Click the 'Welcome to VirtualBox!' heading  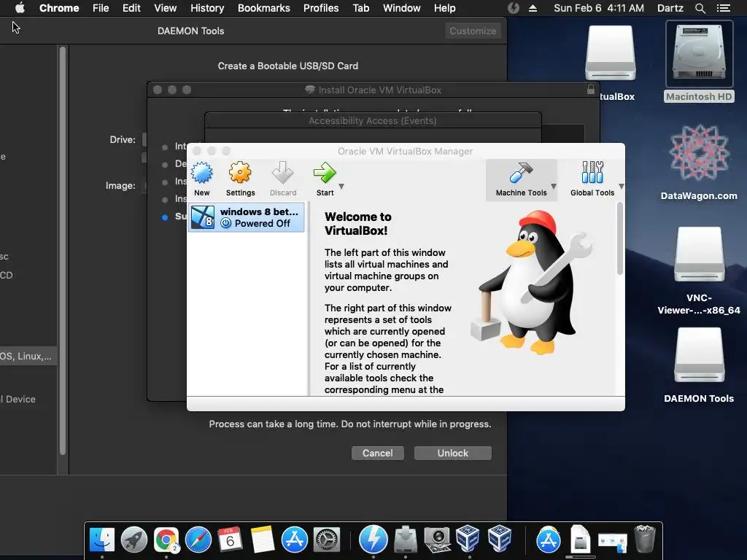357,223
